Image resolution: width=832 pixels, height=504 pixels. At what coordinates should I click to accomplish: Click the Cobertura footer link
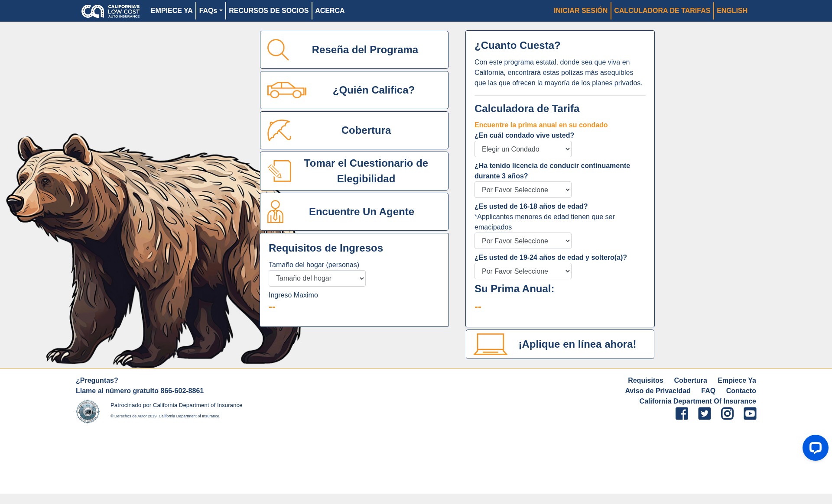[x=690, y=381]
